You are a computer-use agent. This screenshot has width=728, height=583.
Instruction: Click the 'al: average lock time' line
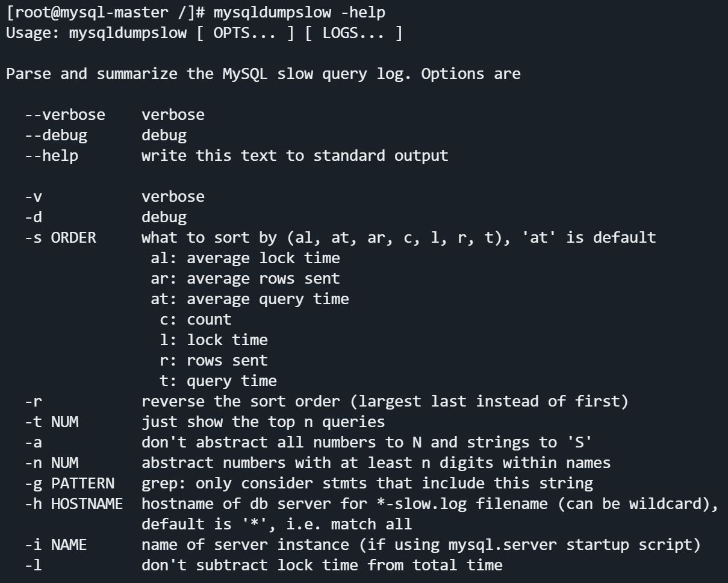[245, 258]
